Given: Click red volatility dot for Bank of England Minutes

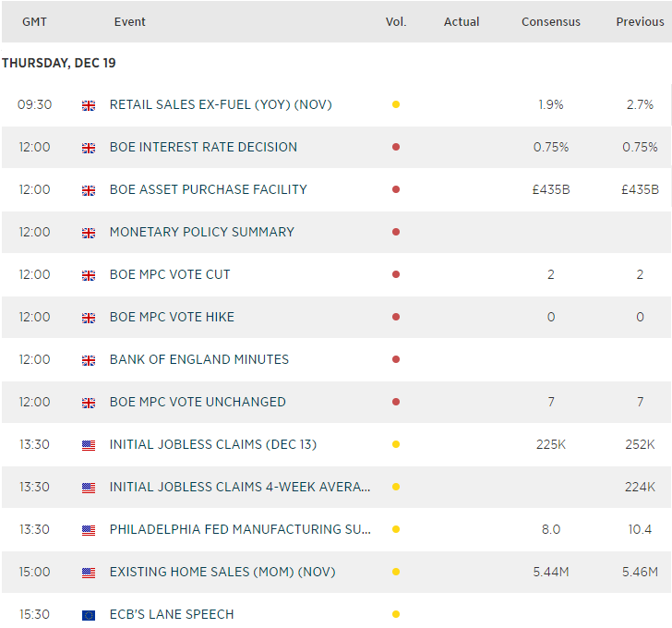Looking at the screenshot, I should [396, 359].
